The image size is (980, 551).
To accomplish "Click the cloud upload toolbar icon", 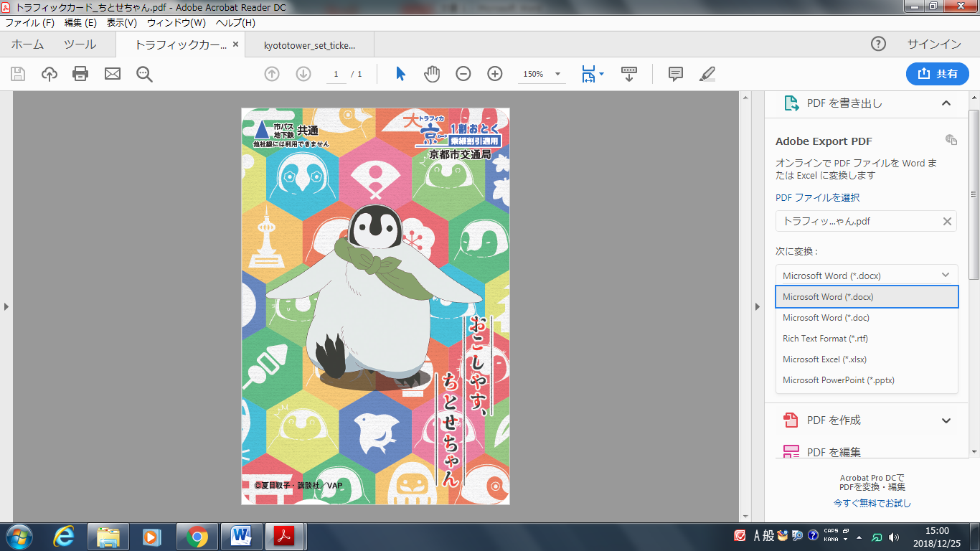I will pos(50,74).
